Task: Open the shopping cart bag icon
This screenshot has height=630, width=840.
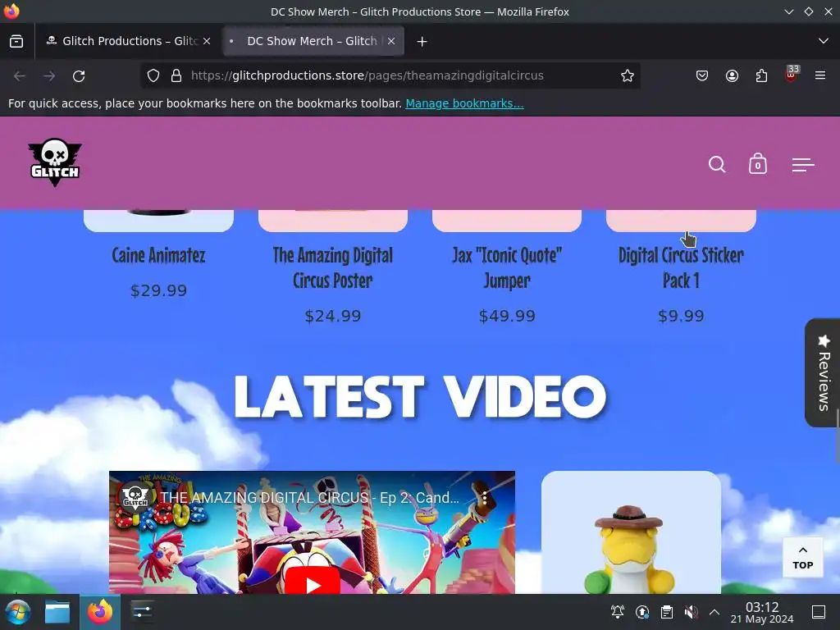Action: (757, 164)
